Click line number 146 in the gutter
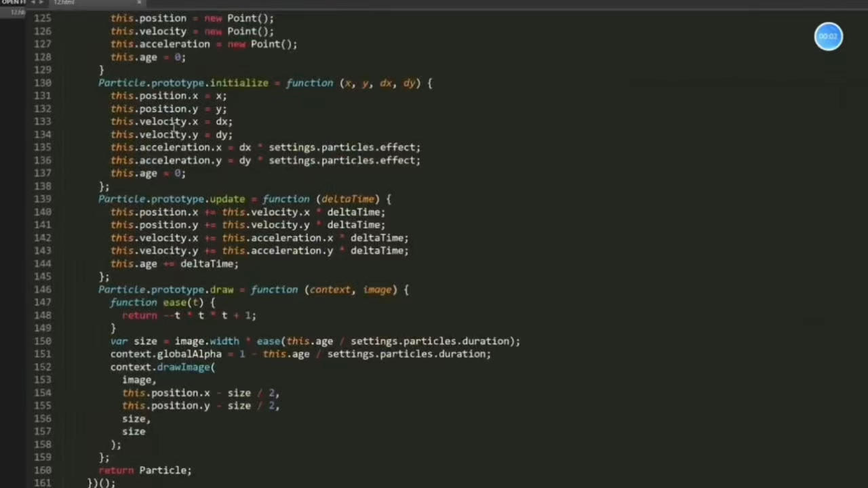The width and height of the screenshot is (868, 488). coord(42,289)
